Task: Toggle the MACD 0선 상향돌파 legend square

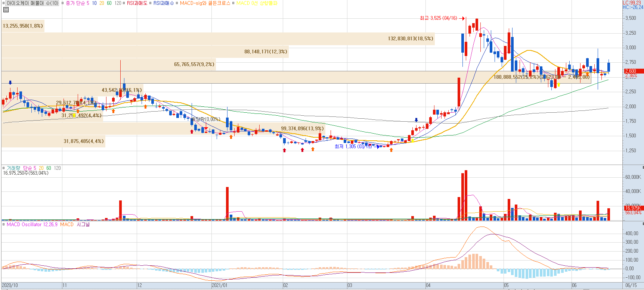Action: click(x=233, y=3)
